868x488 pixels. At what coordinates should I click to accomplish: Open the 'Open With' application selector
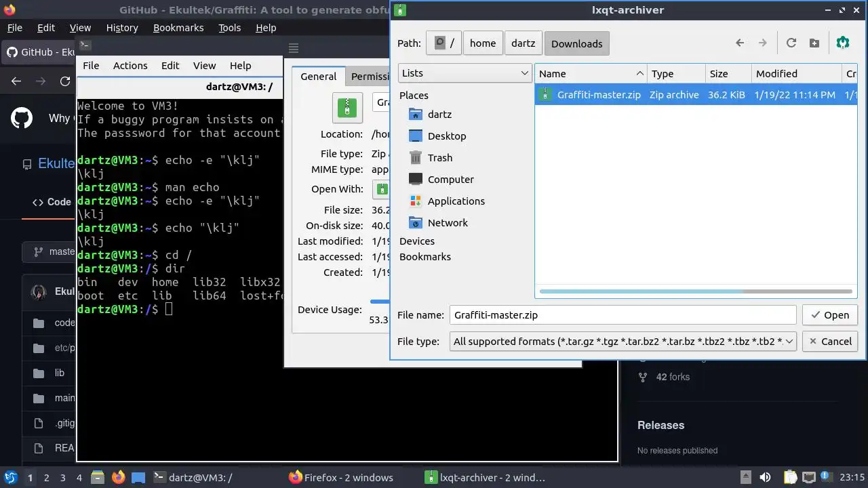click(381, 189)
